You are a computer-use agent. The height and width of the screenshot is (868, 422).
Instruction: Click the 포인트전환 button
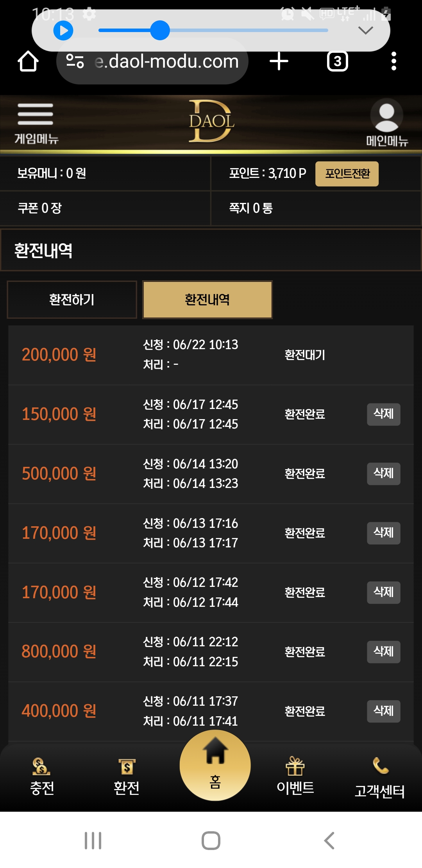[347, 174]
